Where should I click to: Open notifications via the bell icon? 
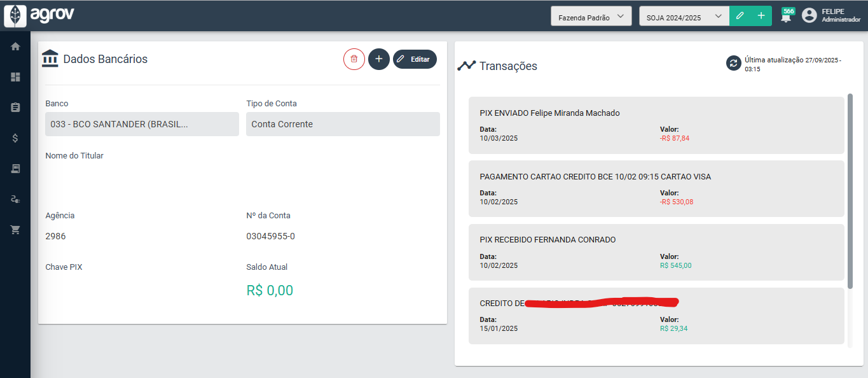pyautogui.click(x=786, y=15)
